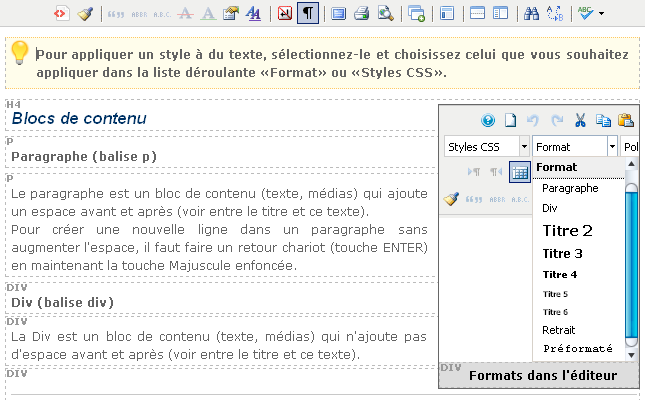Click the undo arrow in the Formats panel
This screenshot has height=400, width=645.
533,120
